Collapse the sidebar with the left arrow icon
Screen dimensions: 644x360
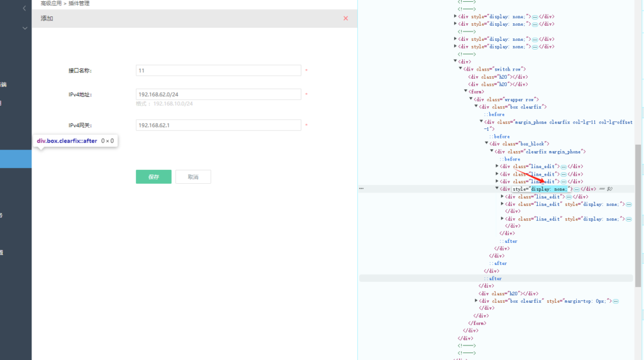(x=25, y=8)
